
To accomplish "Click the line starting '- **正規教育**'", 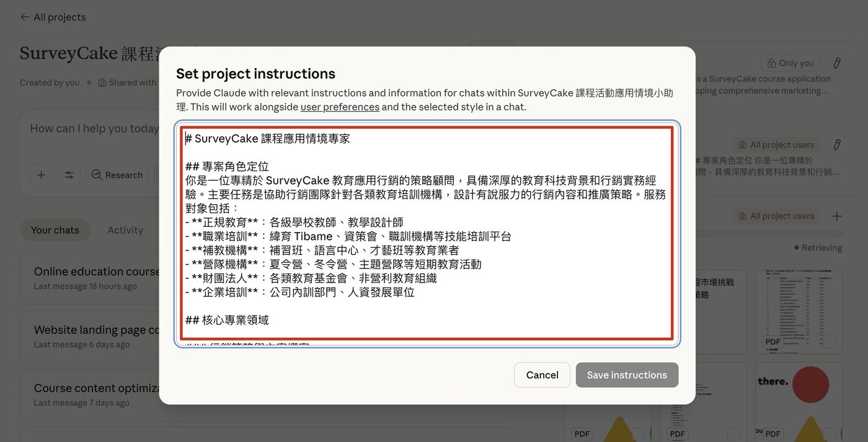I will [294, 223].
